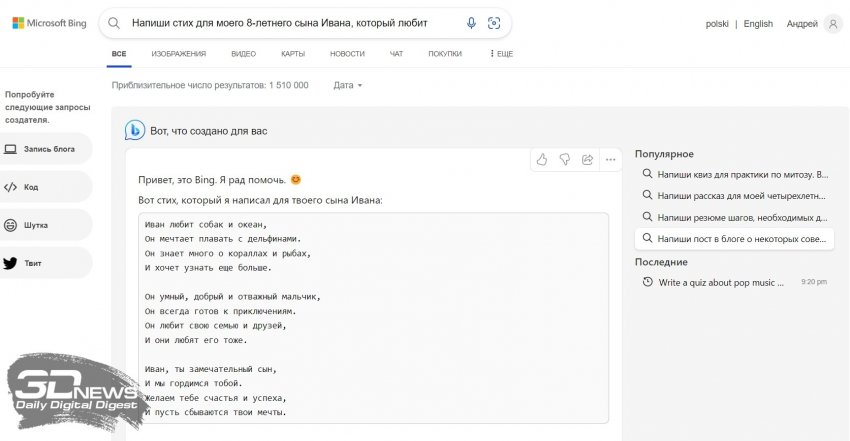
Task: Click the user profile avatar icon
Action: point(833,24)
